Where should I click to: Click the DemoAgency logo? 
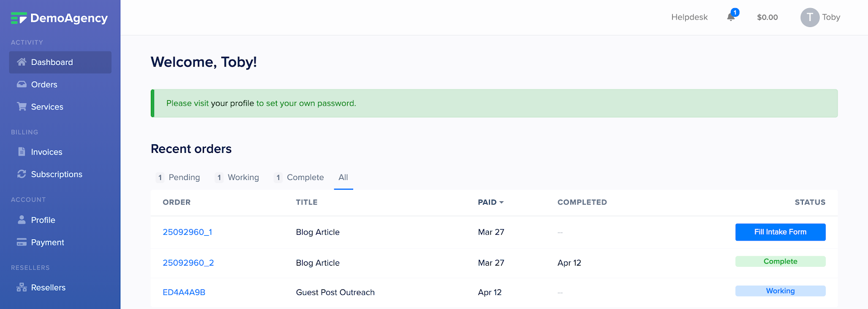click(x=59, y=18)
